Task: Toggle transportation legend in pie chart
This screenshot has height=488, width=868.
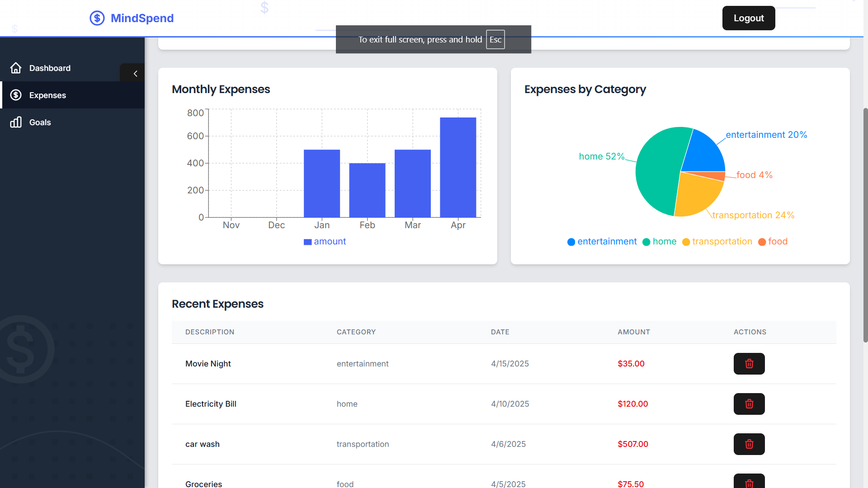Action: click(717, 242)
